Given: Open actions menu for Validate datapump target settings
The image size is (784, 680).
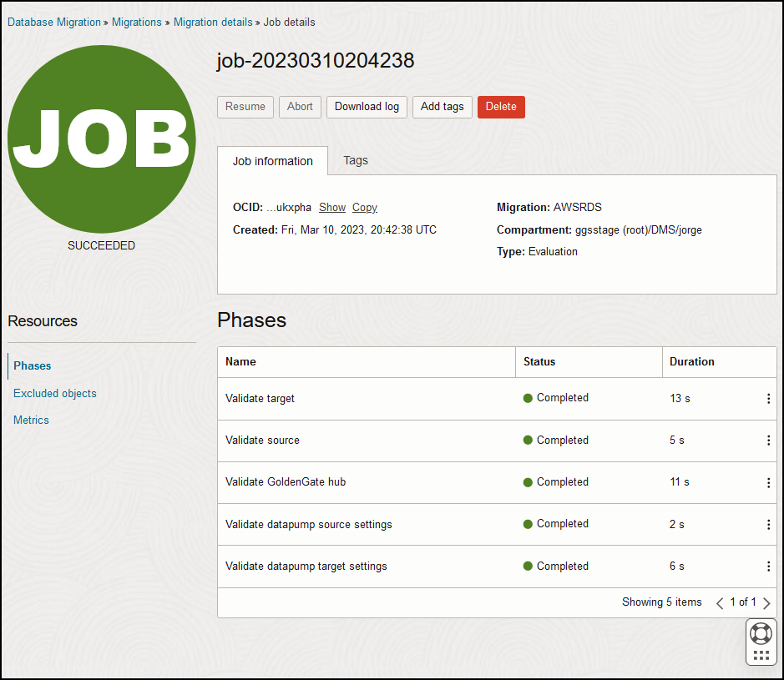Looking at the screenshot, I should coord(768,567).
